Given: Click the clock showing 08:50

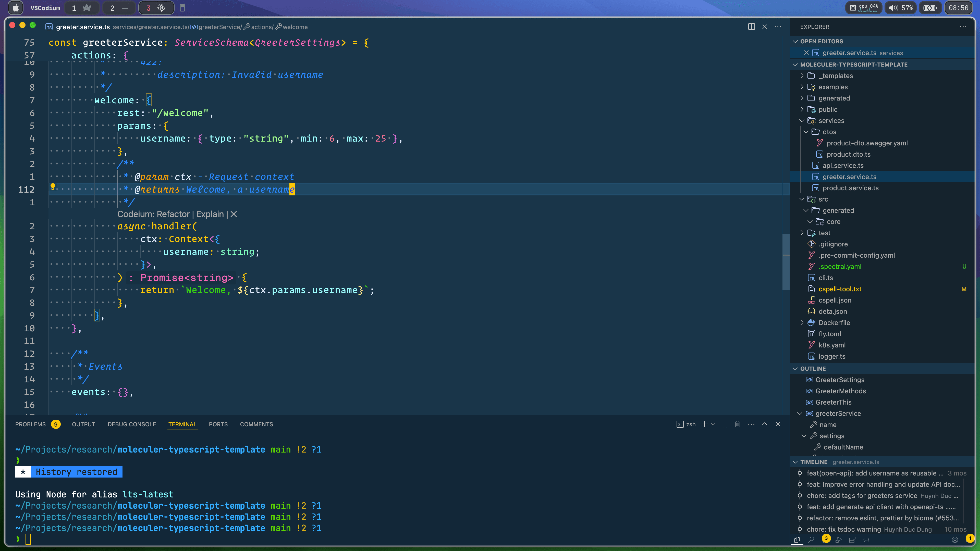Looking at the screenshot, I should pyautogui.click(x=958, y=8).
